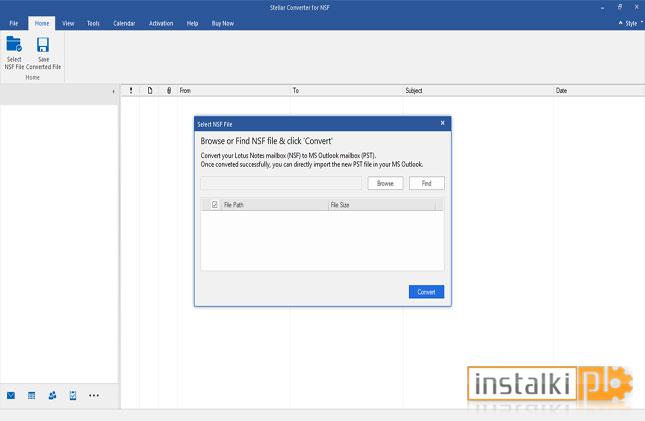This screenshot has height=421, width=645.
Task: Click the File Path column header
Action: [x=275, y=205]
